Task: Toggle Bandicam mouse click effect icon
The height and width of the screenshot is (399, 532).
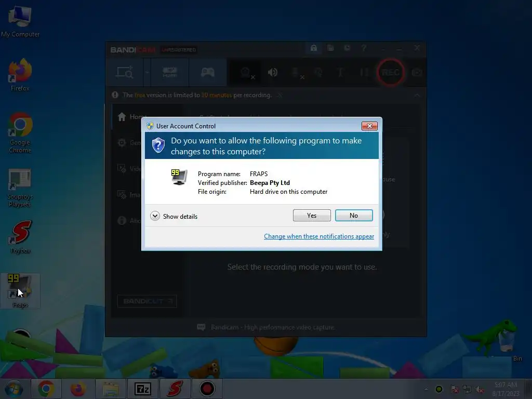Action: (318, 72)
